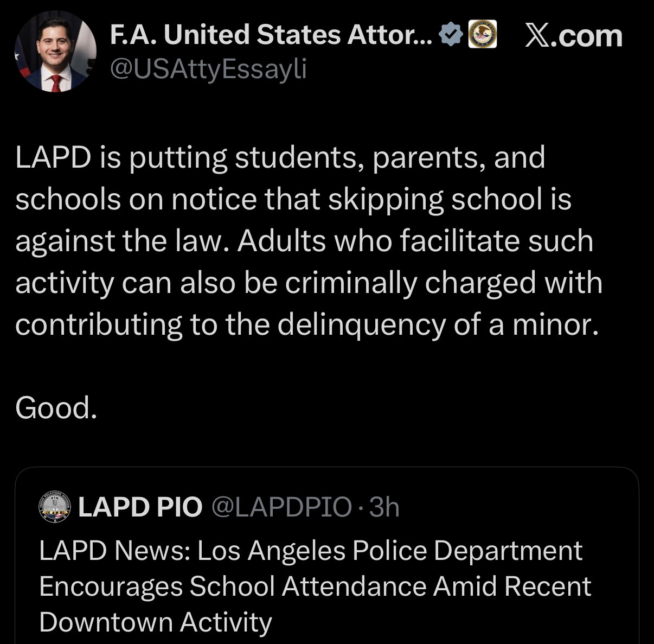Click the 3h timestamp on quoted post

(384, 507)
